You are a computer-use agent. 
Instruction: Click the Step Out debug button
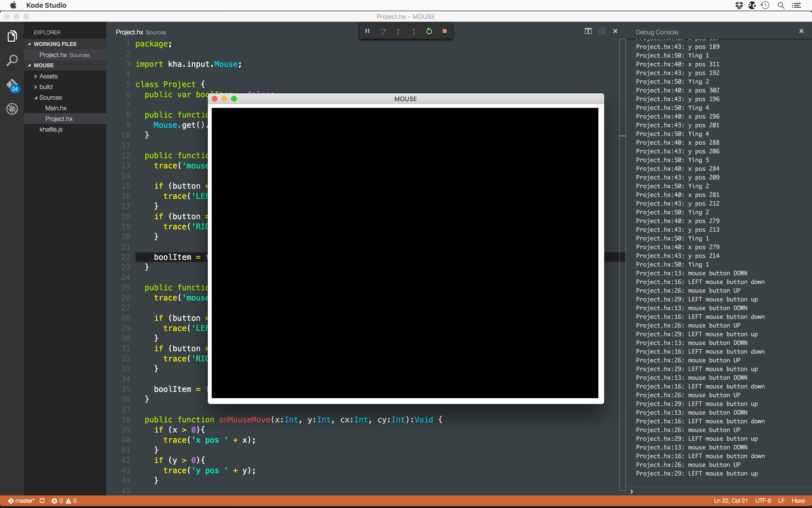tap(414, 31)
